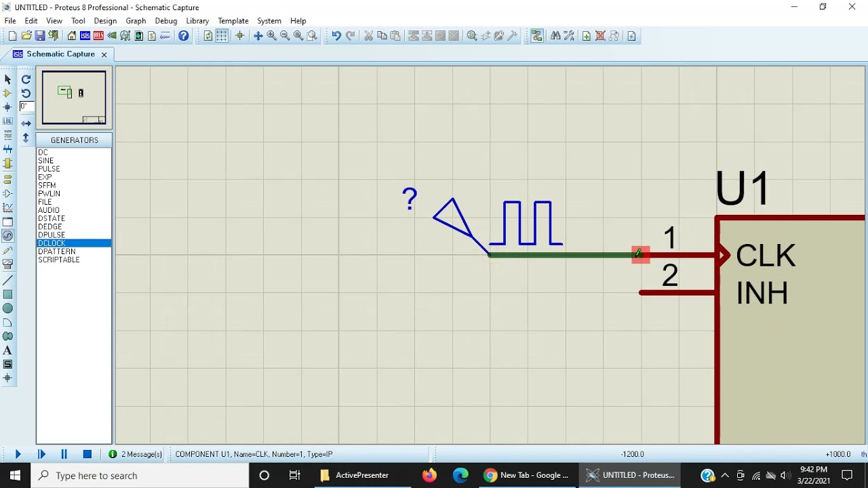Select the Buses Mode tool

tap(7, 149)
